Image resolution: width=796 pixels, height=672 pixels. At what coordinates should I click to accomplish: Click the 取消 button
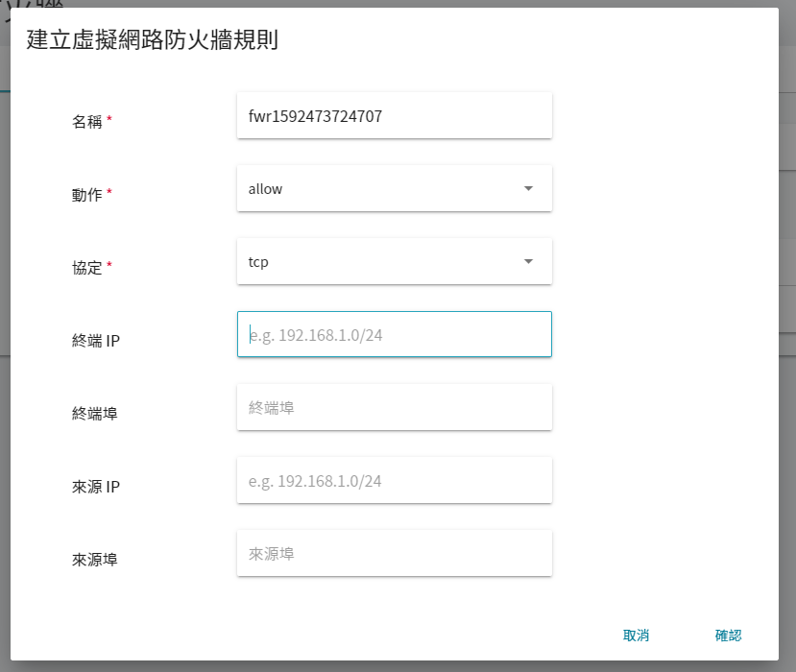tap(636, 636)
